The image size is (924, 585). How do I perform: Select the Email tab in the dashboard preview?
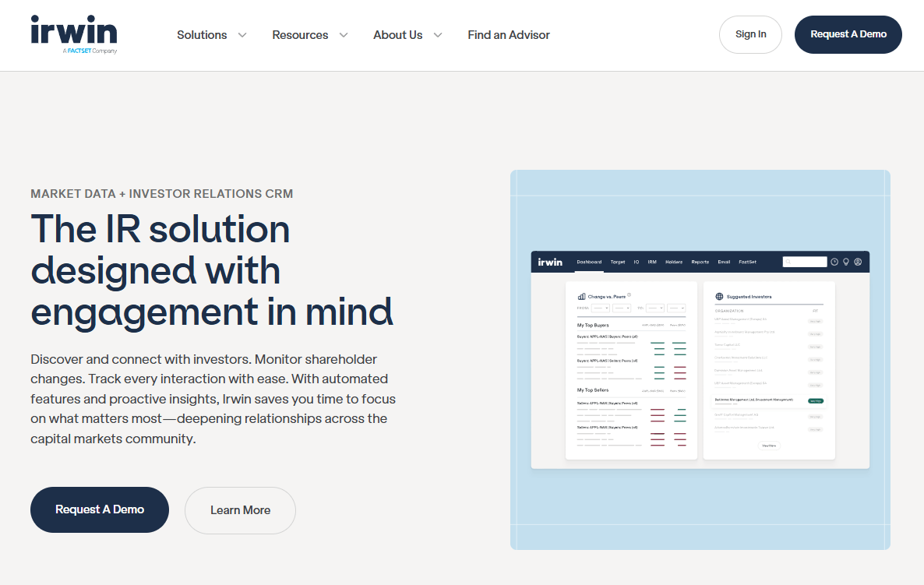click(724, 263)
